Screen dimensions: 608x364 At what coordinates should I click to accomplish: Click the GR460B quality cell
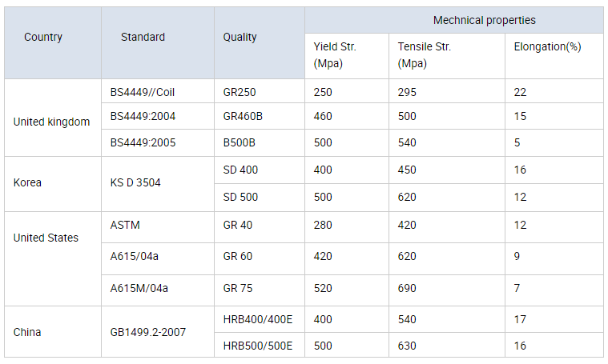tap(260, 116)
